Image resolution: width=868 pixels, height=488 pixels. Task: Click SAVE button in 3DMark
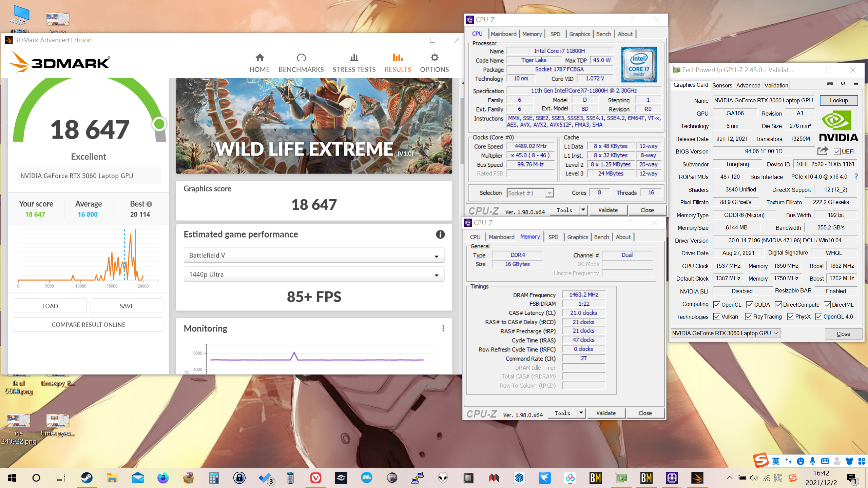127,306
